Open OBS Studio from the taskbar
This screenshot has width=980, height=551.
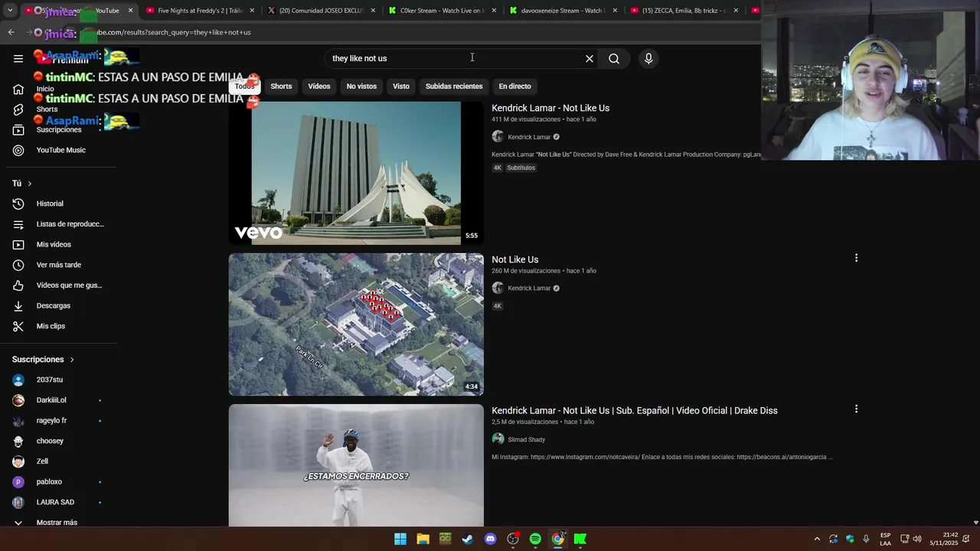[x=513, y=539]
